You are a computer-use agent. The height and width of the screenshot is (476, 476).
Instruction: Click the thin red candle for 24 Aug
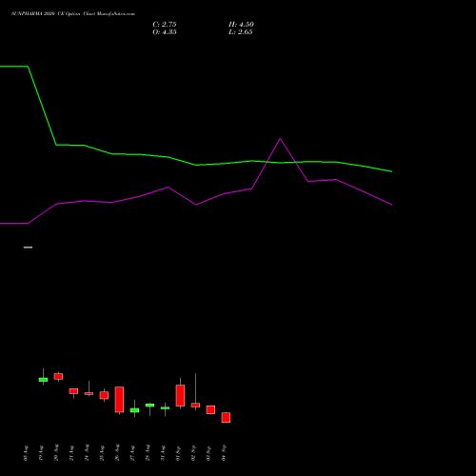[x=89, y=393]
